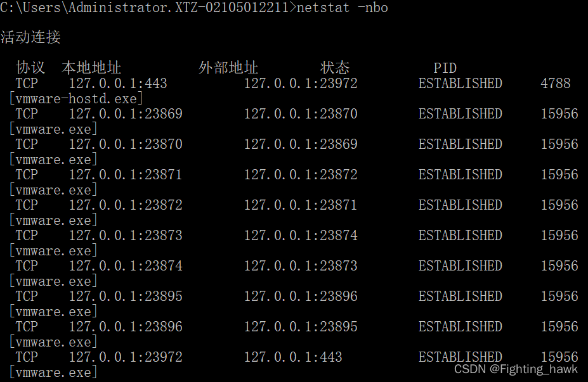Image resolution: width=588 pixels, height=382 pixels.
Task: Click TCP in the local 127.0.0.1:23874 row
Action: (27, 266)
